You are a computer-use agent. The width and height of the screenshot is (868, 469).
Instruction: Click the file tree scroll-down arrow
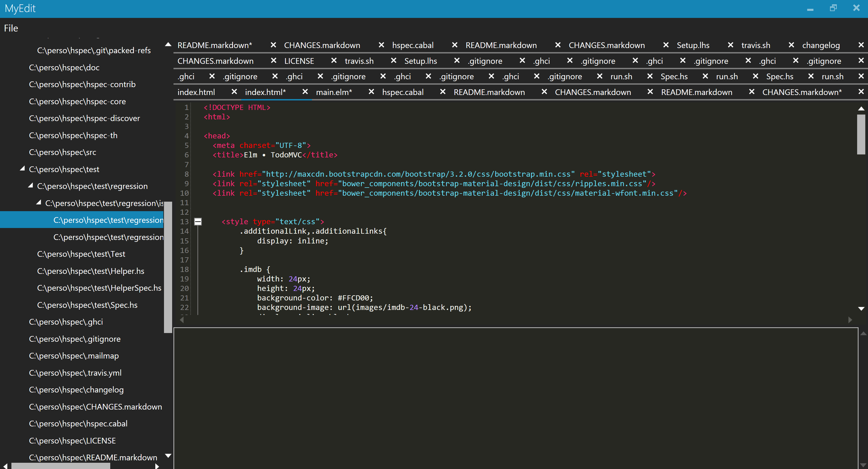pos(168,455)
